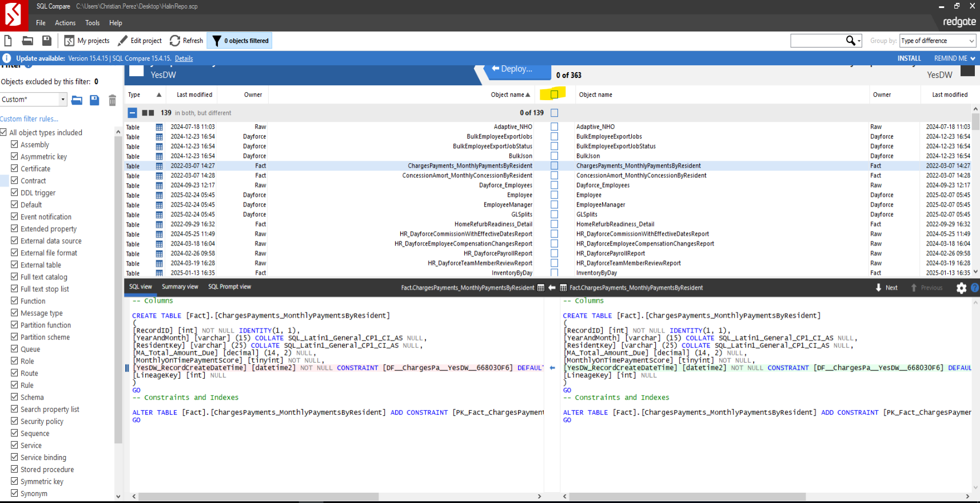Uncheck the Assembly object type
The width and height of the screenshot is (980, 503).
point(14,144)
